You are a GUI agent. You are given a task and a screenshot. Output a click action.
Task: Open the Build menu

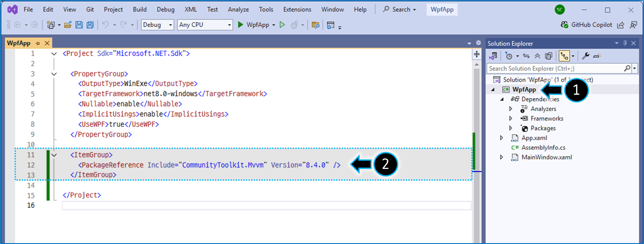140,9
